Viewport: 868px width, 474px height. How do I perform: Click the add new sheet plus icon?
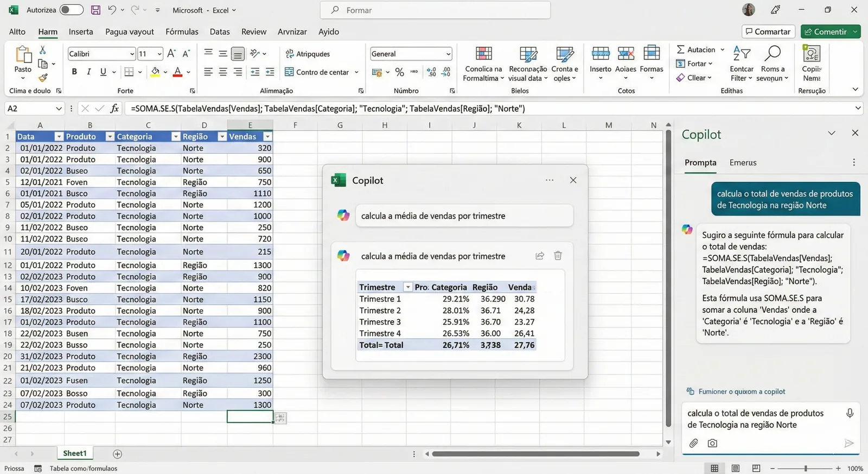coord(117,454)
